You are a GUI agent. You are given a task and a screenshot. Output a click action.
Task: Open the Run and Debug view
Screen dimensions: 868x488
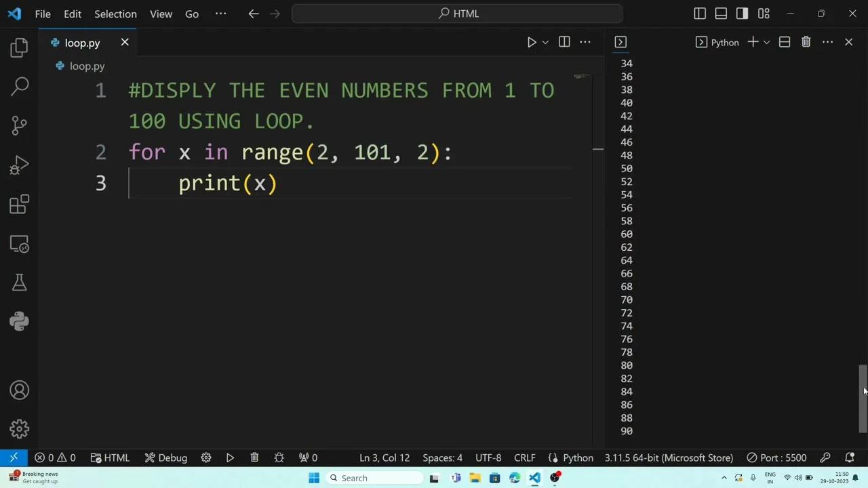19,165
